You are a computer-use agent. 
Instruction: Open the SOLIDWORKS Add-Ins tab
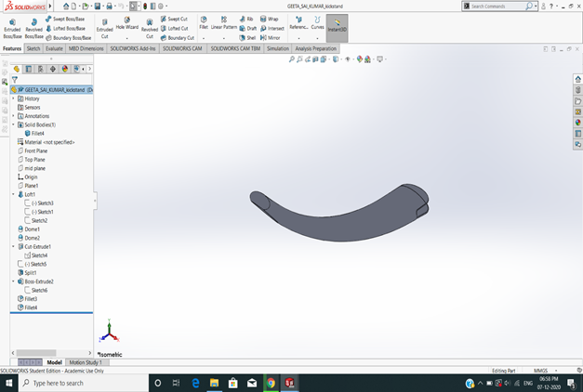click(133, 48)
